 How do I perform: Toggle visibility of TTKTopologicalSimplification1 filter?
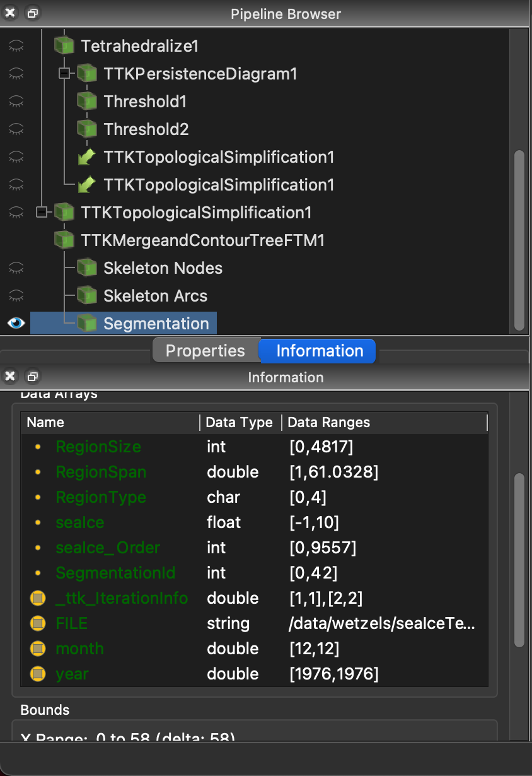pyautogui.click(x=15, y=212)
